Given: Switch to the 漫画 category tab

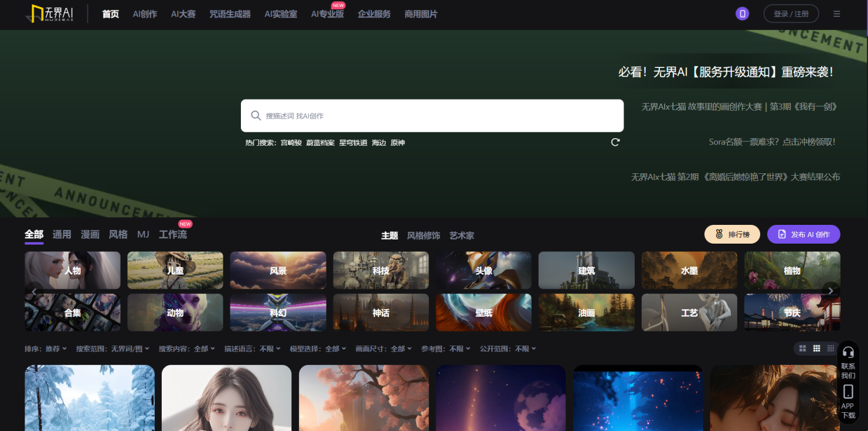Looking at the screenshot, I should click(90, 234).
